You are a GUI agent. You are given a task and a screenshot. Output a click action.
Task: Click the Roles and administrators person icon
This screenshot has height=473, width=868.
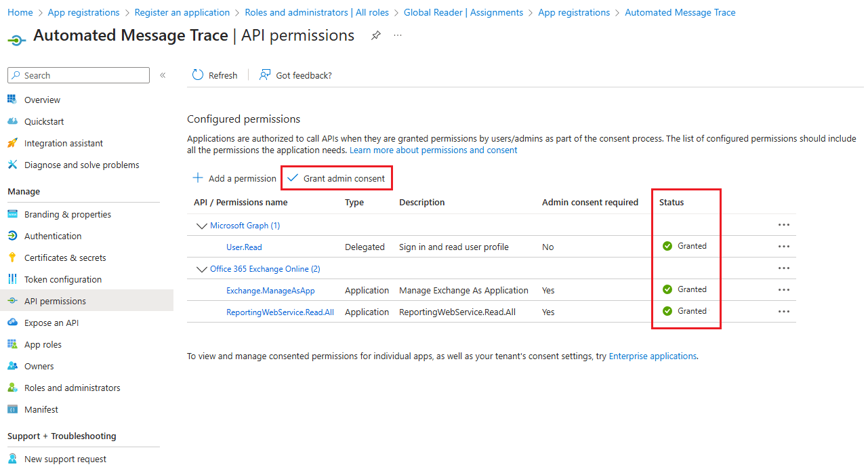coord(12,388)
